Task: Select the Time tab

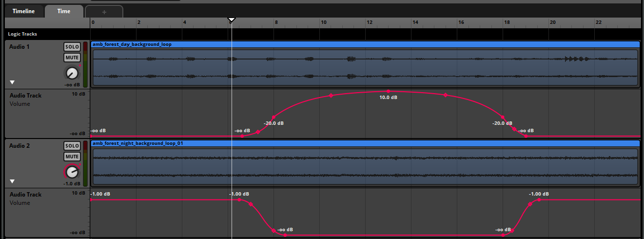Action: click(x=64, y=11)
